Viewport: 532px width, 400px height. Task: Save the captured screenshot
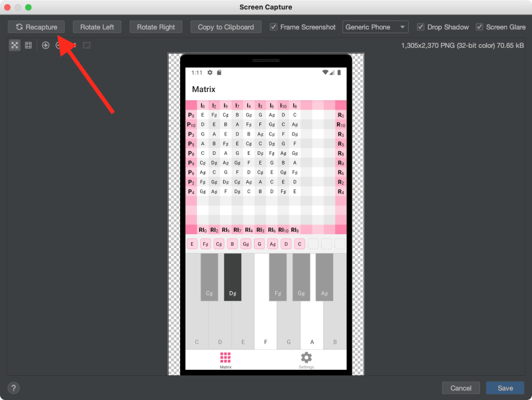[505, 388]
